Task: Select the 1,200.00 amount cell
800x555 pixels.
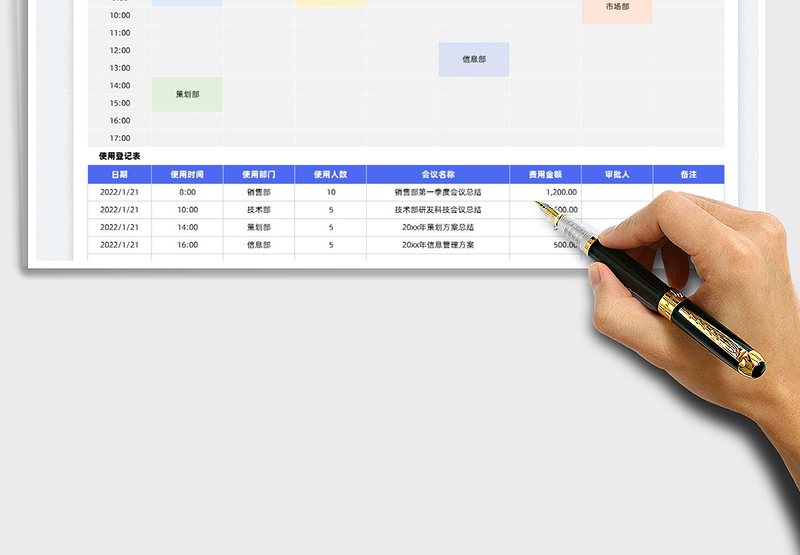Action: [545, 192]
